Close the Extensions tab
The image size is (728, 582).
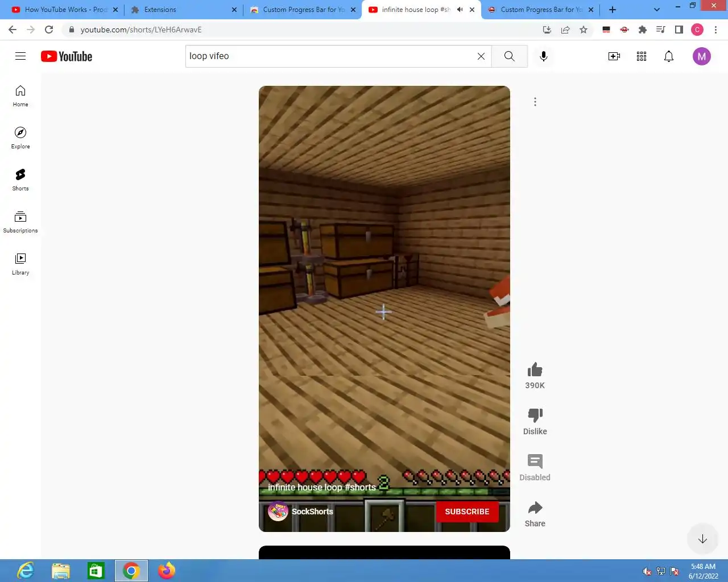tap(234, 10)
